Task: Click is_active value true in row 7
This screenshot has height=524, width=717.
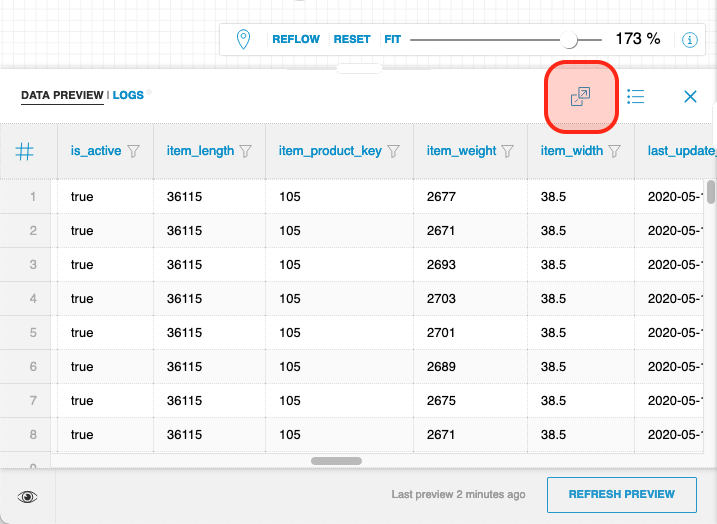Action: click(82, 401)
